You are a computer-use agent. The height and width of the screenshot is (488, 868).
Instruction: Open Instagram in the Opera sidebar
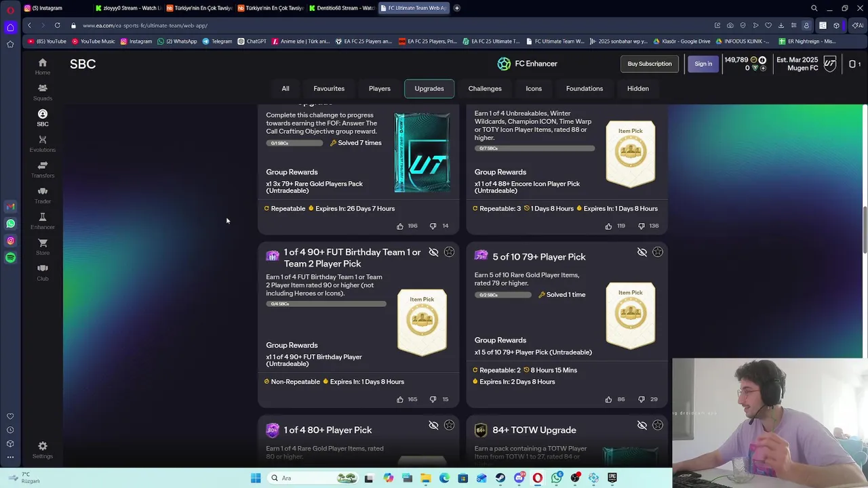click(x=10, y=241)
